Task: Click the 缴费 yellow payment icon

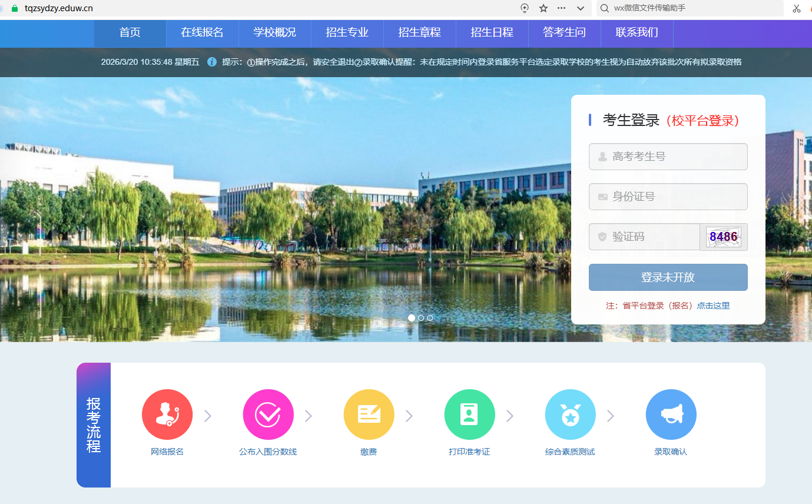Action: pyautogui.click(x=369, y=415)
